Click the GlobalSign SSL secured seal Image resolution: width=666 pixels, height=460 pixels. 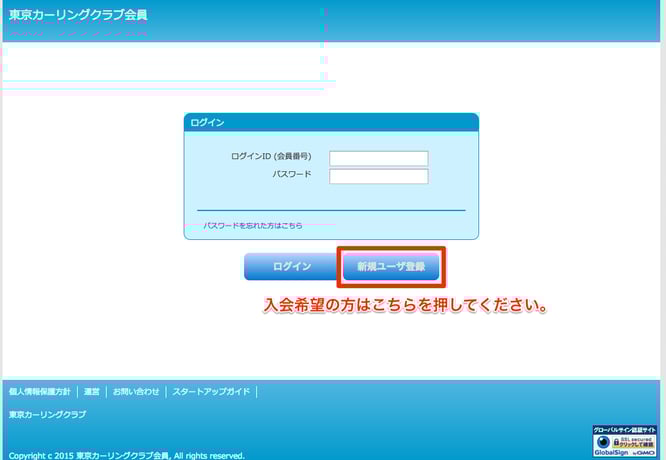624,441
